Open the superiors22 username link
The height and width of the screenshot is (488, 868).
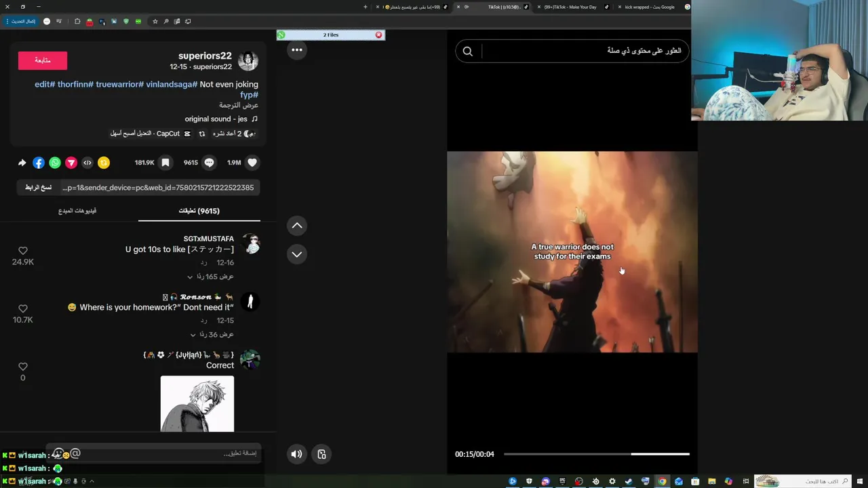tap(205, 56)
